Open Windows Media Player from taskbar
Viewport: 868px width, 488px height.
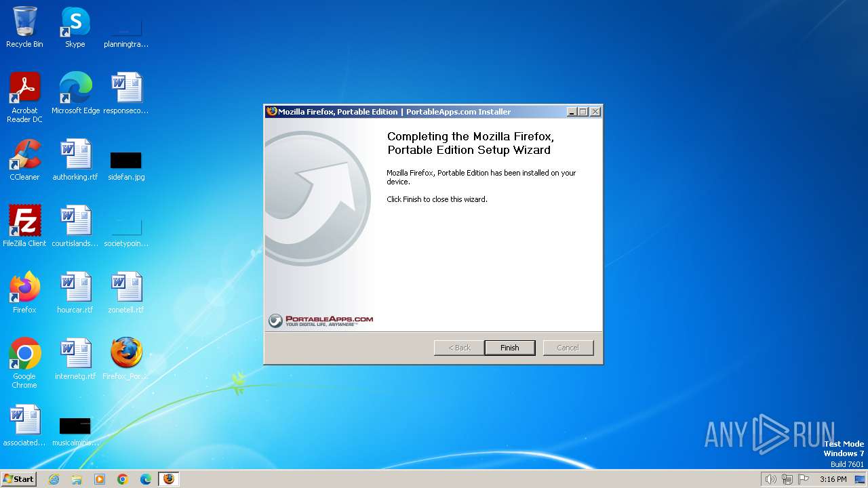[100, 479]
